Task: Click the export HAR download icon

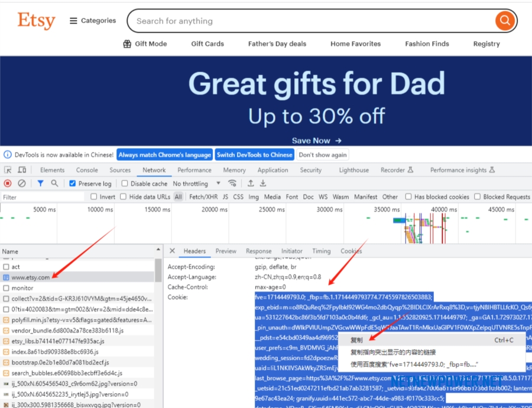Action: 263,184
